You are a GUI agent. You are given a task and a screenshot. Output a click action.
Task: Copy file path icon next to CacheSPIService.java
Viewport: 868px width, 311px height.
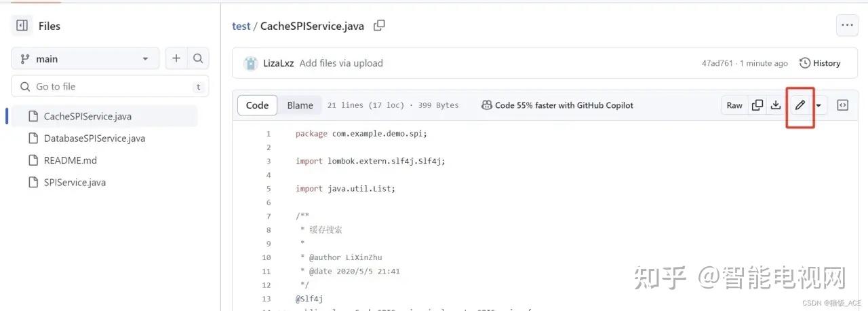pyautogui.click(x=380, y=26)
